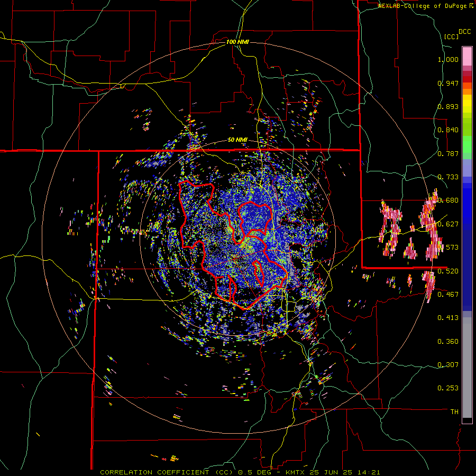The height and width of the screenshot is (476, 476).
Task: Click CORRELATION COEFFICIENT words in title
Action: click(x=155, y=472)
